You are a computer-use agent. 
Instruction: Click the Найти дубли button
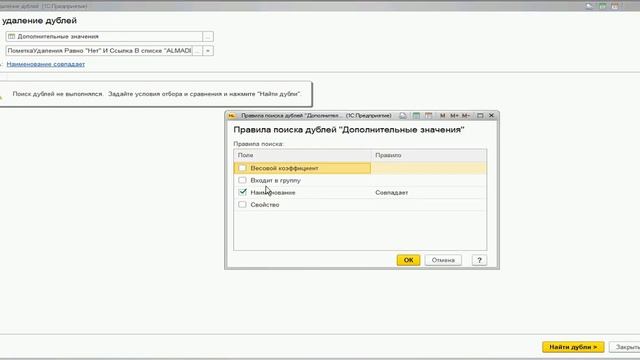click(x=573, y=347)
